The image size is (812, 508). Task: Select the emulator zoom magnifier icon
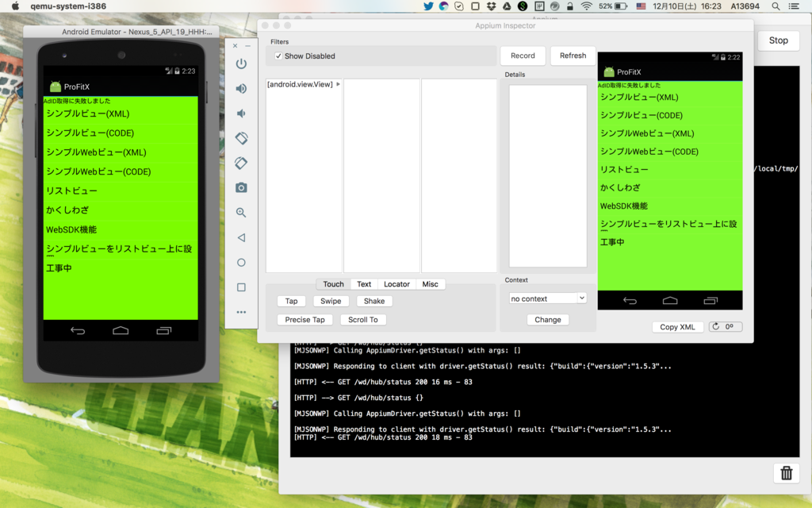coord(241,213)
